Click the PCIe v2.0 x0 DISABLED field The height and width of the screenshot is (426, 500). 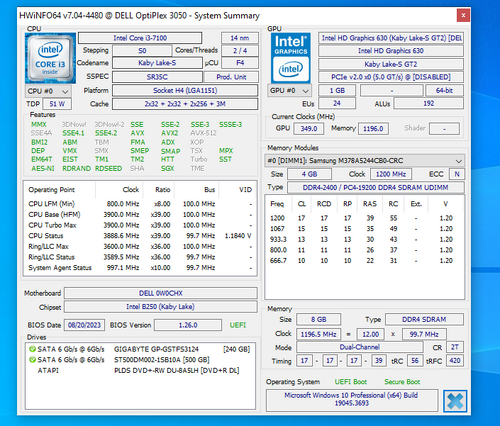(x=391, y=77)
